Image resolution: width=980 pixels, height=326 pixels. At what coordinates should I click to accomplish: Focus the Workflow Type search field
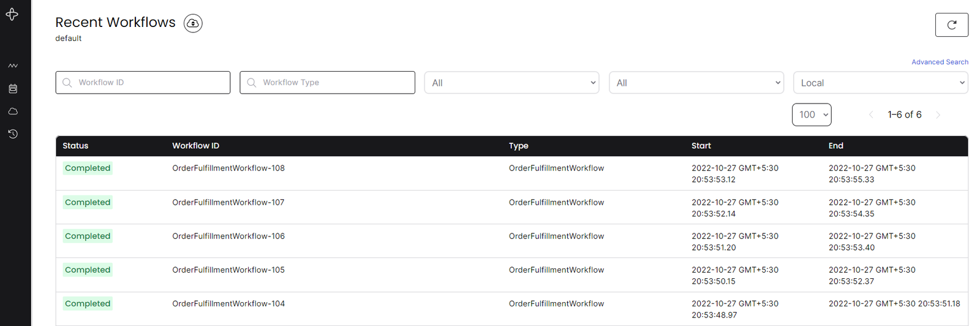(327, 83)
